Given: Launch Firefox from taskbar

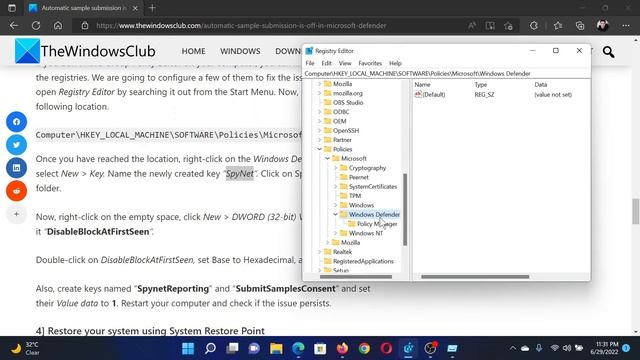Looking at the screenshot, I should (342, 349).
